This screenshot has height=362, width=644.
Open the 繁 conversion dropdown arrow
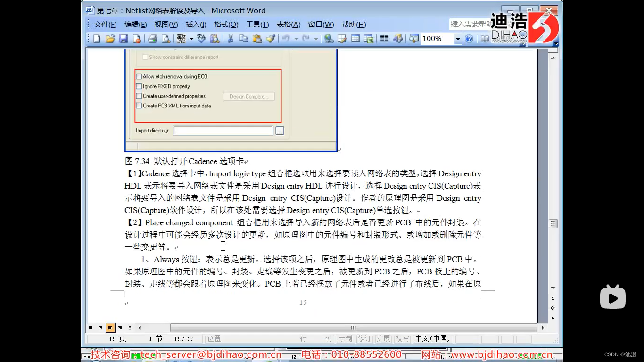tap(191, 39)
